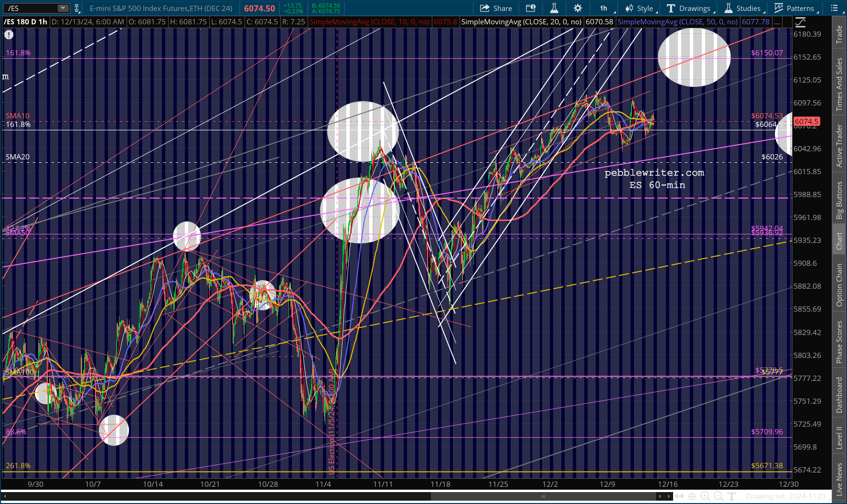The width and height of the screenshot is (847, 504).
Task: Click the horizontal expand arrows icon
Action: [679, 496]
